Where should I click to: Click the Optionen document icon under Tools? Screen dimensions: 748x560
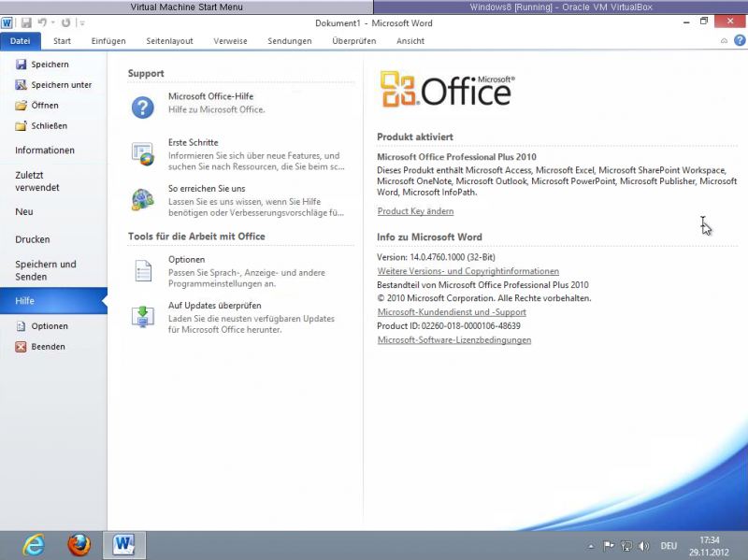click(x=143, y=270)
